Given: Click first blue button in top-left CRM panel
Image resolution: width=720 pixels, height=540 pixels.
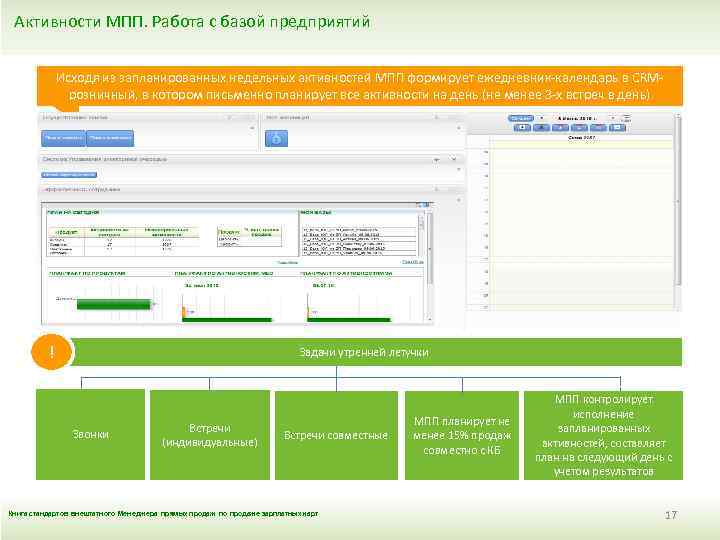Looking at the screenshot, I should pos(63,138).
